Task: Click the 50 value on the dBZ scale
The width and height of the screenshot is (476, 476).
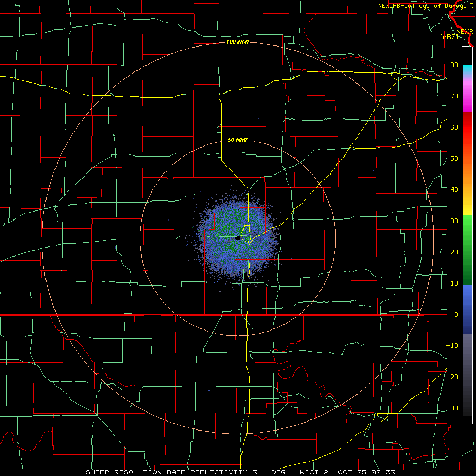Action: click(454, 159)
